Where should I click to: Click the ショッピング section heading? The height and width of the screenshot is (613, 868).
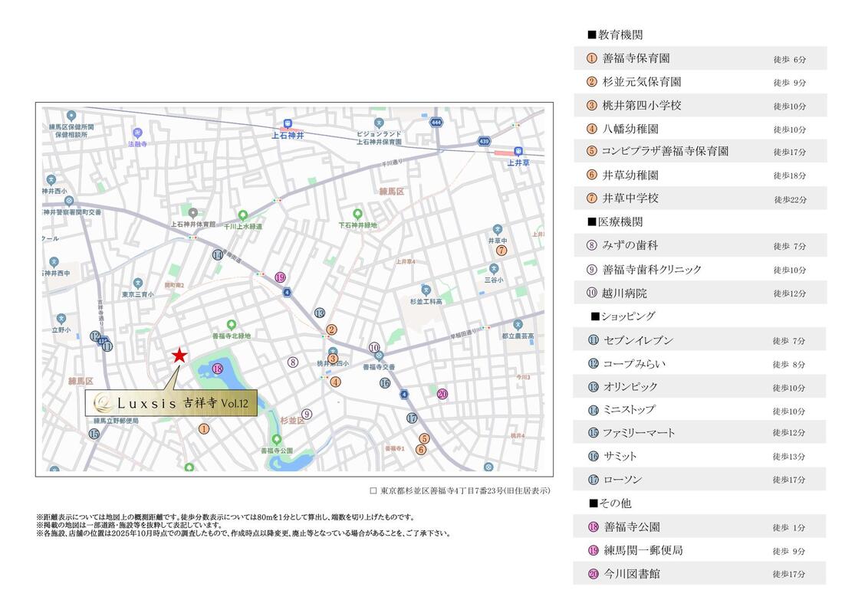[x=623, y=316]
